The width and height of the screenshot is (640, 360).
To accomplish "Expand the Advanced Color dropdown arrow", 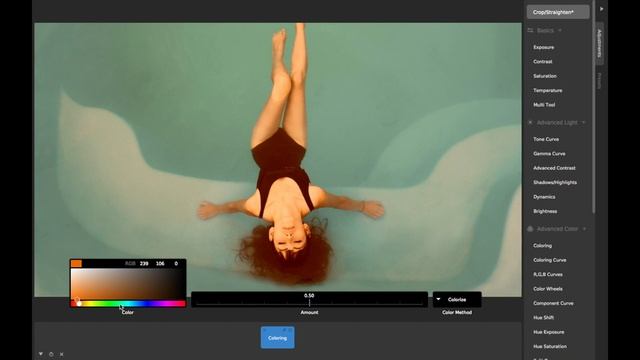I will pyautogui.click(x=584, y=229).
